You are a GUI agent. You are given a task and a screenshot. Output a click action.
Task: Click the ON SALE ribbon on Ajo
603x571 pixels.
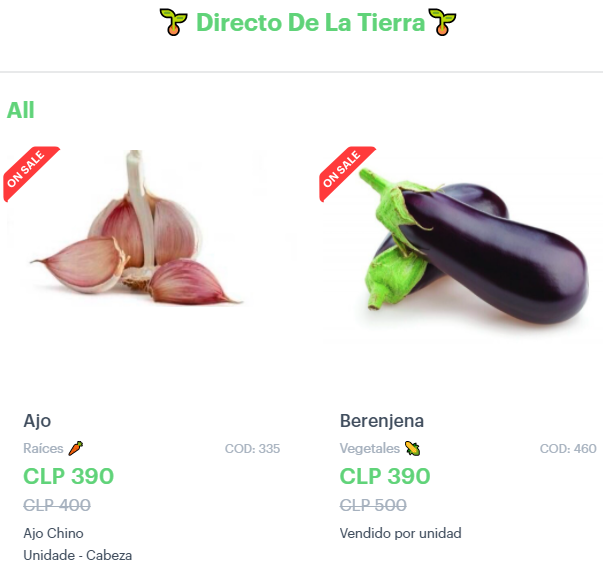pyautogui.click(x=30, y=173)
